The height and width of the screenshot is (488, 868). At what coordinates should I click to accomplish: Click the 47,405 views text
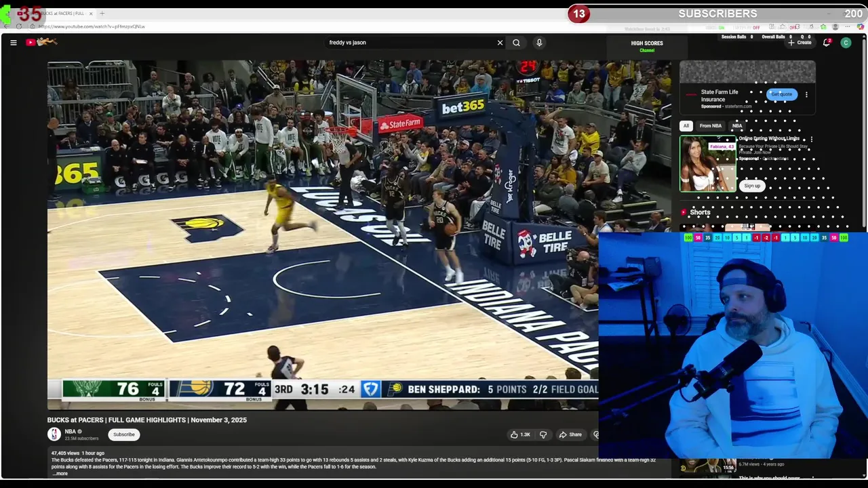click(66, 453)
